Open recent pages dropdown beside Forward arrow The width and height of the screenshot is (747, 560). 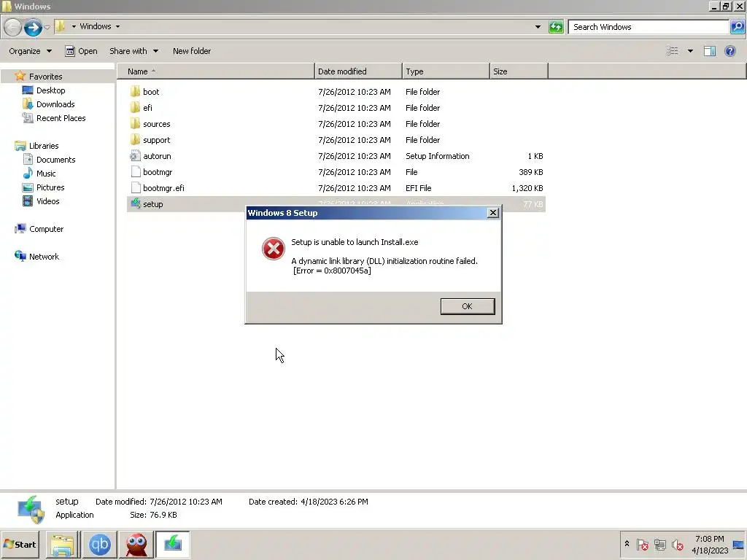click(47, 27)
